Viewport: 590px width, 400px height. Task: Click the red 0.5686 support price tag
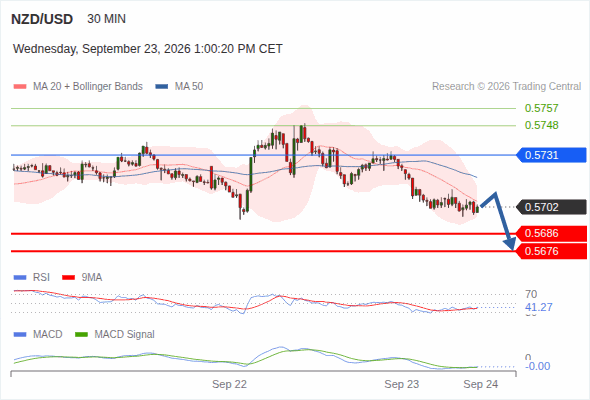tap(551, 233)
